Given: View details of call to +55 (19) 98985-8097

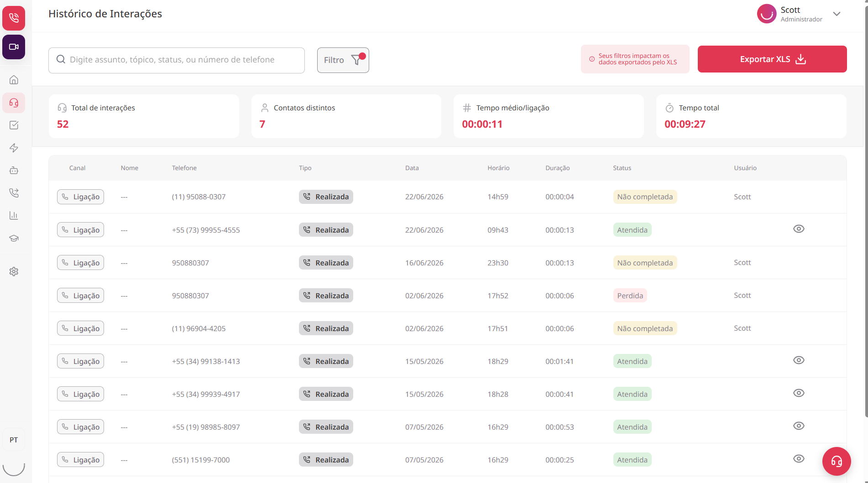Looking at the screenshot, I should click(799, 426).
